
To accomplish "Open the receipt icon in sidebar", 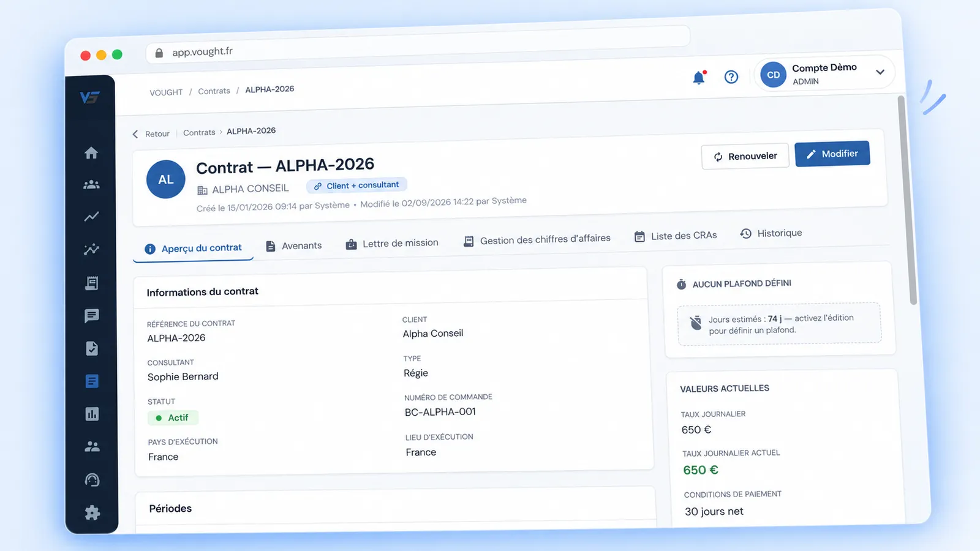I will click(92, 283).
